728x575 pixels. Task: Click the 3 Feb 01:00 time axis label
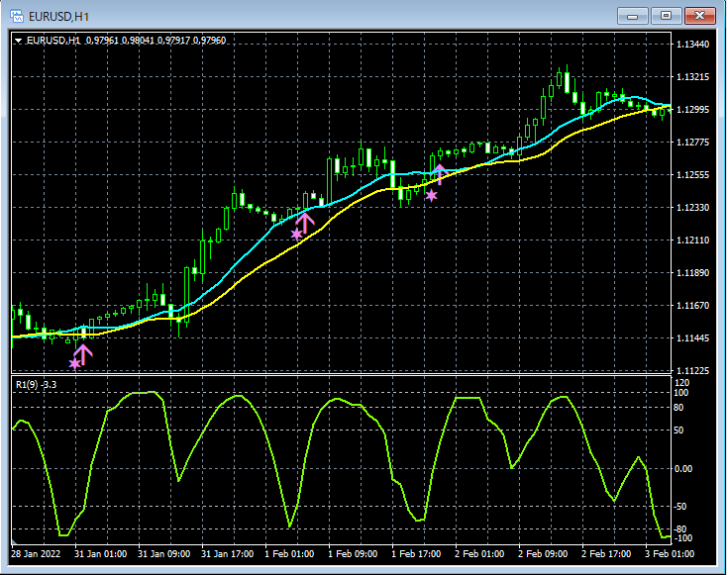(670, 553)
